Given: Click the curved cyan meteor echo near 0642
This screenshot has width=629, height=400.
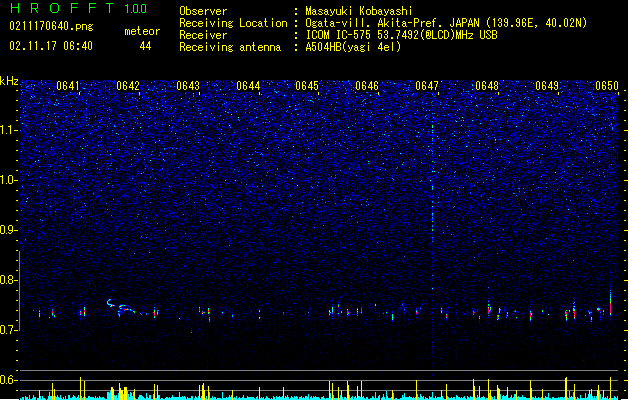Looking at the screenshot, I should click(x=120, y=308).
